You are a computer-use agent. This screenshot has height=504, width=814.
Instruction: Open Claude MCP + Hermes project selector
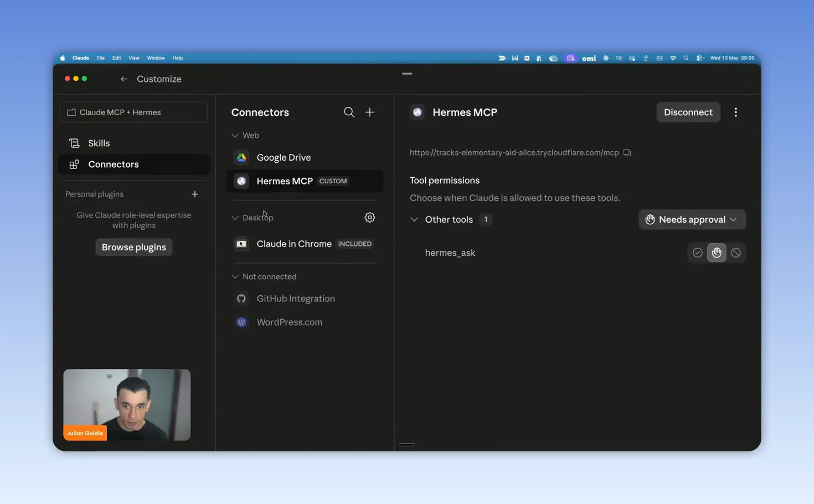(x=133, y=112)
